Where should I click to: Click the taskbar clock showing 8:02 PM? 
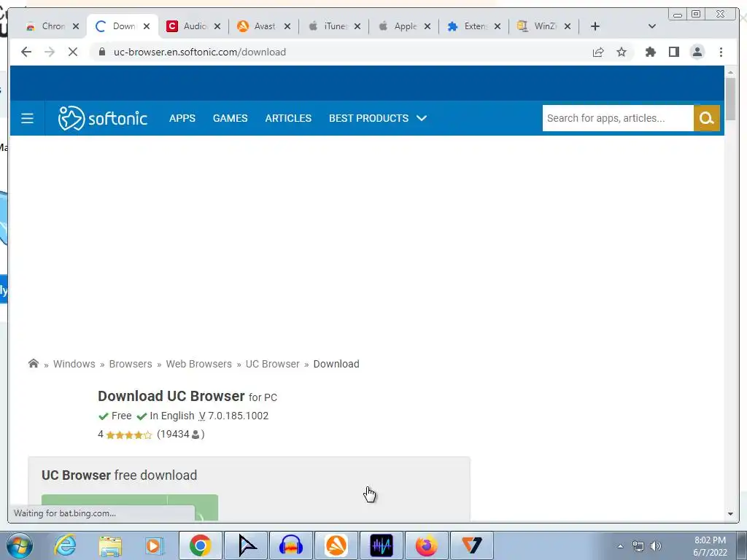(710, 546)
